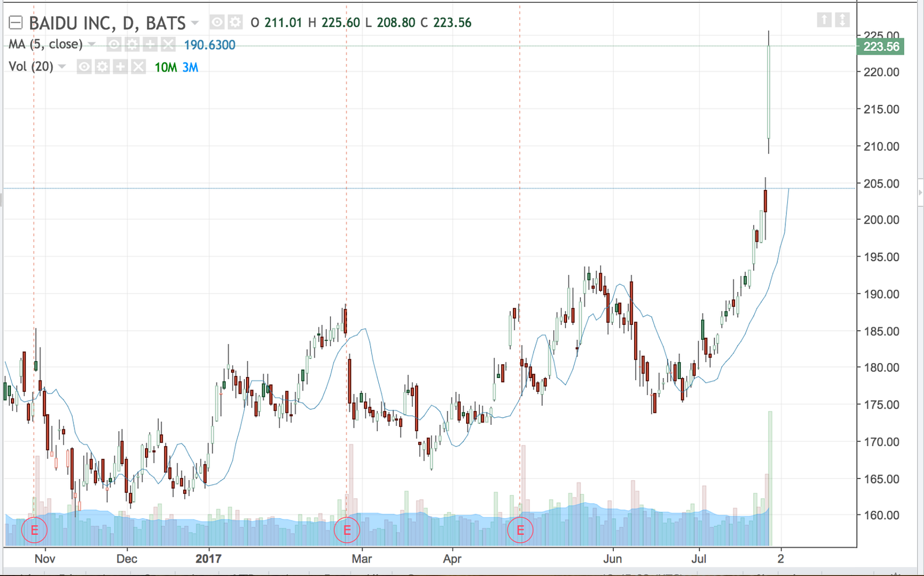This screenshot has height=576, width=924.
Task: Expand the Vol (20) indicator dropdown
Action: tap(62, 67)
